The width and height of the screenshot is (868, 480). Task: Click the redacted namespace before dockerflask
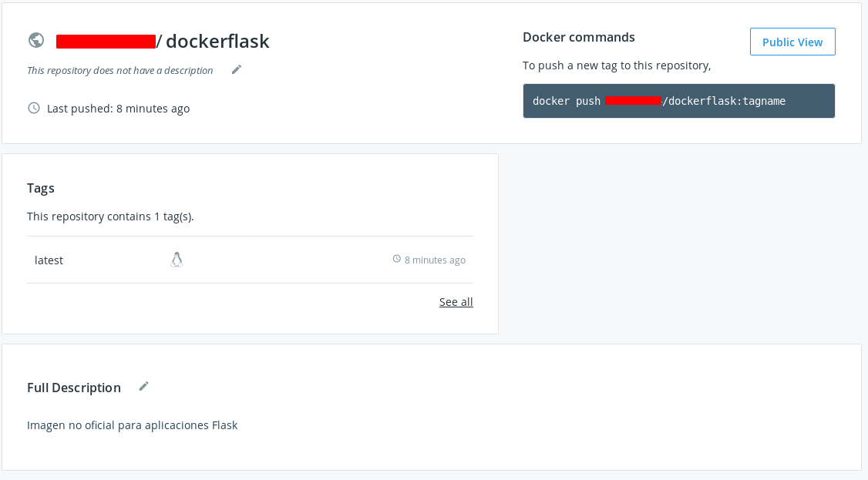coord(106,41)
